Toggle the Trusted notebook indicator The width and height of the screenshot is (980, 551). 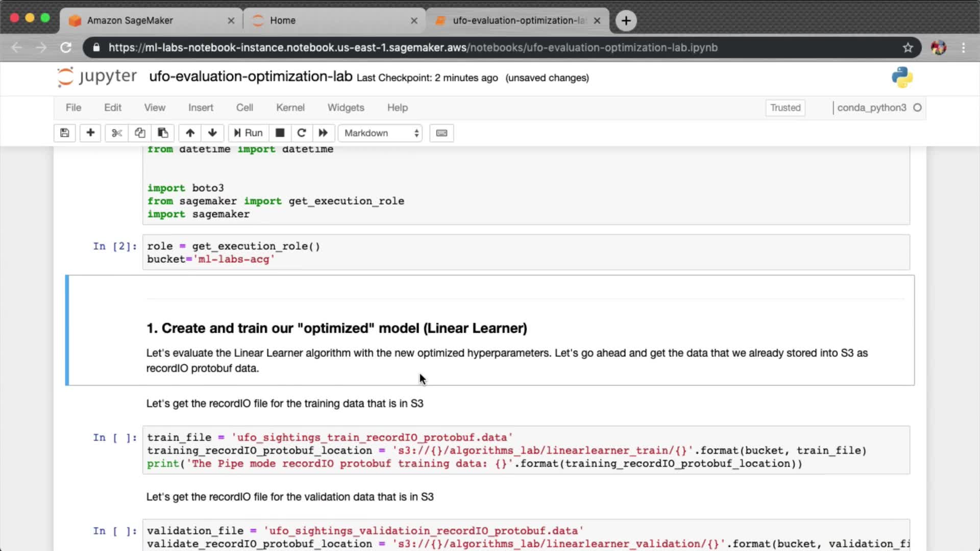(785, 108)
